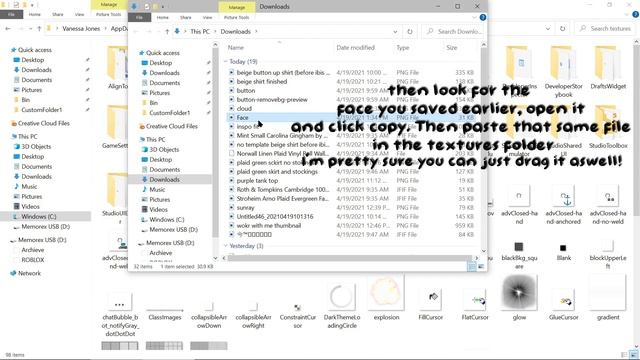Open Windows (C:) in Downloads navigation pane
640x360 pixels.
point(167,220)
